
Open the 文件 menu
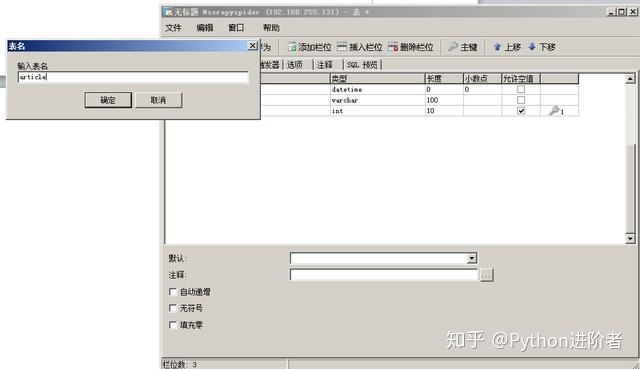(173, 27)
